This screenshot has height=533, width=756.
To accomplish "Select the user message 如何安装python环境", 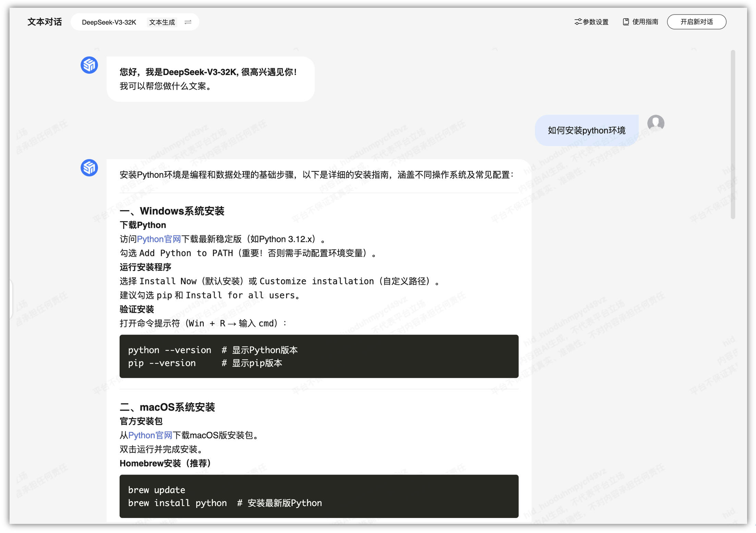I will click(x=586, y=131).
